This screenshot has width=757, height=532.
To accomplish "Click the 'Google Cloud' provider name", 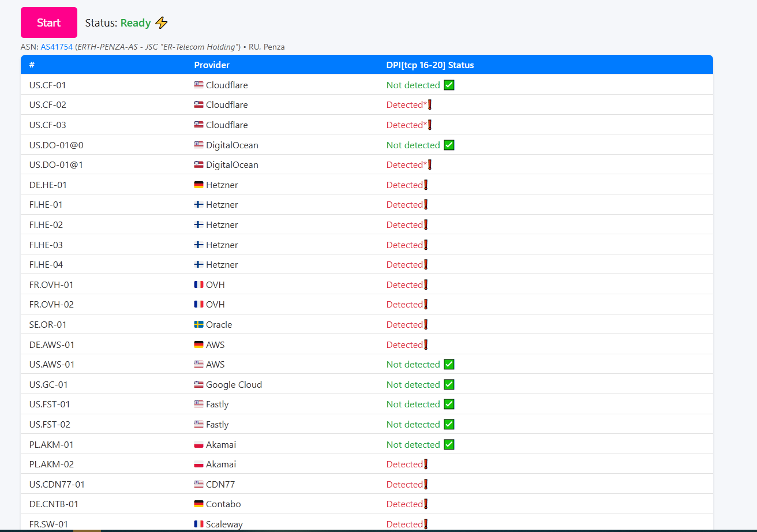I will pyautogui.click(x=234, y=384).
